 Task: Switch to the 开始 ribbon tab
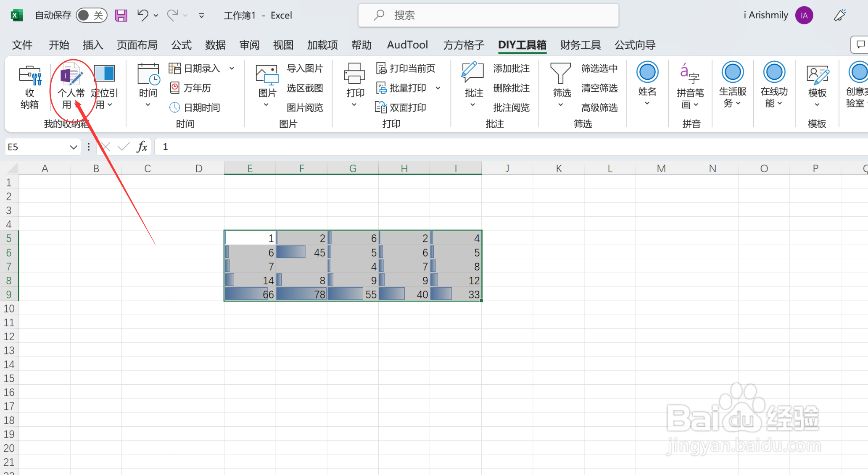coord(58,45)
